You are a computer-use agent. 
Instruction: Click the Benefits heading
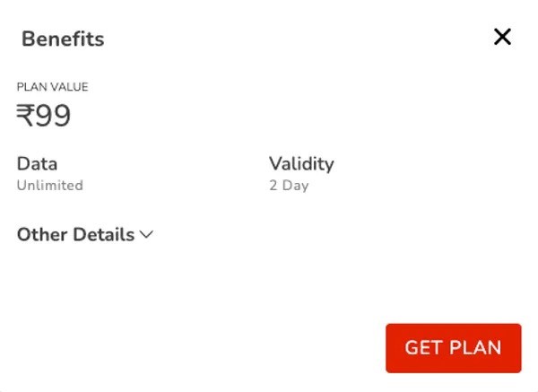pos(63,39)
